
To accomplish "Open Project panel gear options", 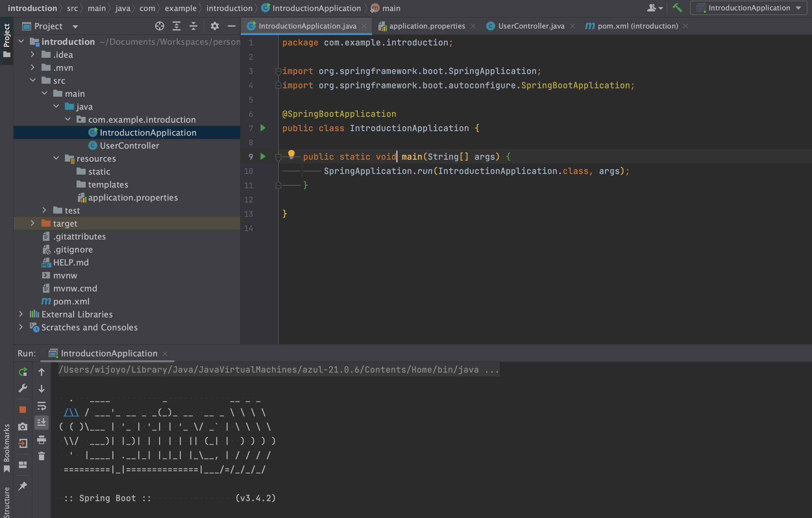I will pos(215,26).
